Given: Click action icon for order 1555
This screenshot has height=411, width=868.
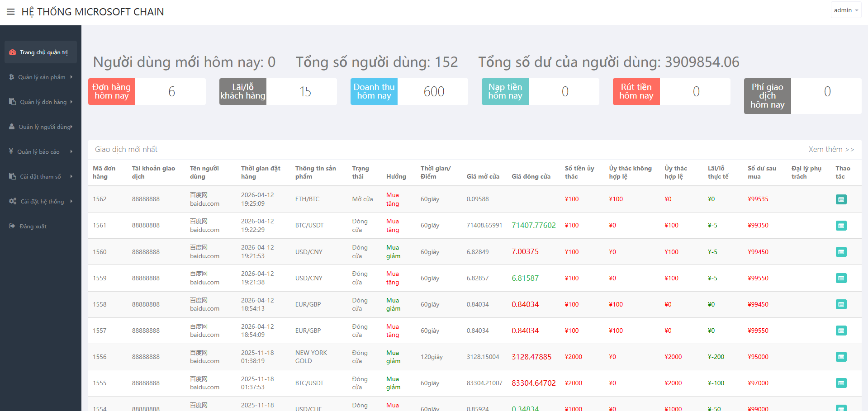Looking at the screenshot, I should point(841,383).
